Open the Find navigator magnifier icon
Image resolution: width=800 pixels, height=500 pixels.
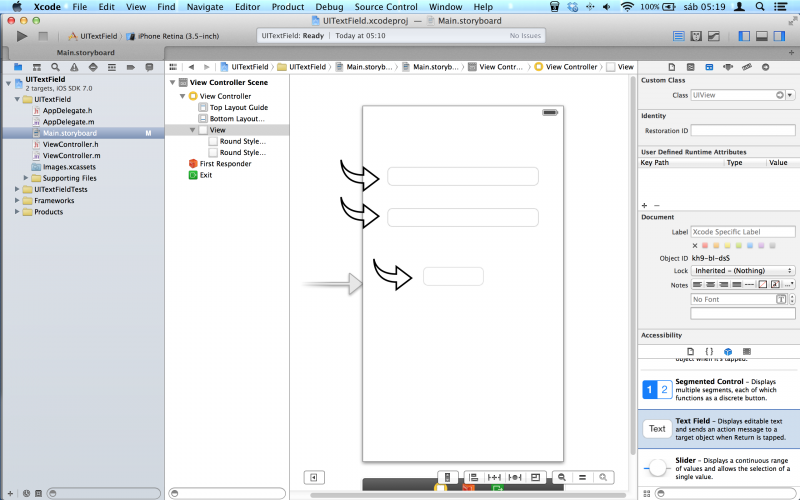pyautogui.click(x=55, y=67)
